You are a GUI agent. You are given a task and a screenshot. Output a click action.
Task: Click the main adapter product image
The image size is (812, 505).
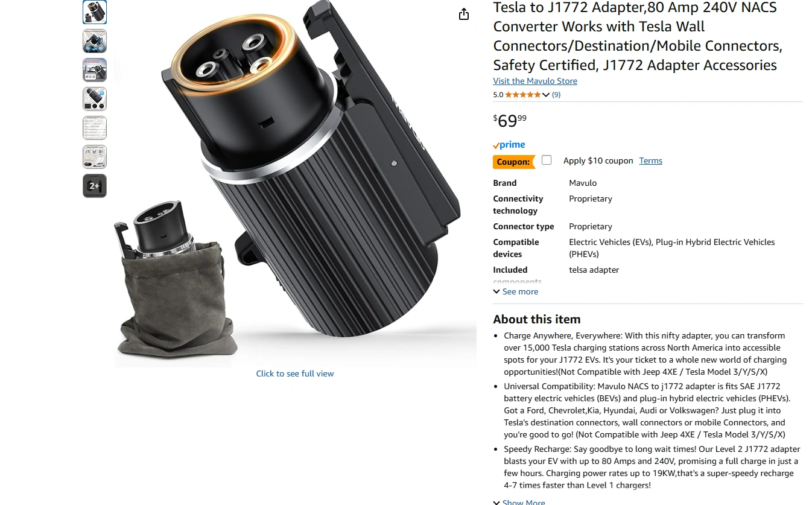[295, 181]
